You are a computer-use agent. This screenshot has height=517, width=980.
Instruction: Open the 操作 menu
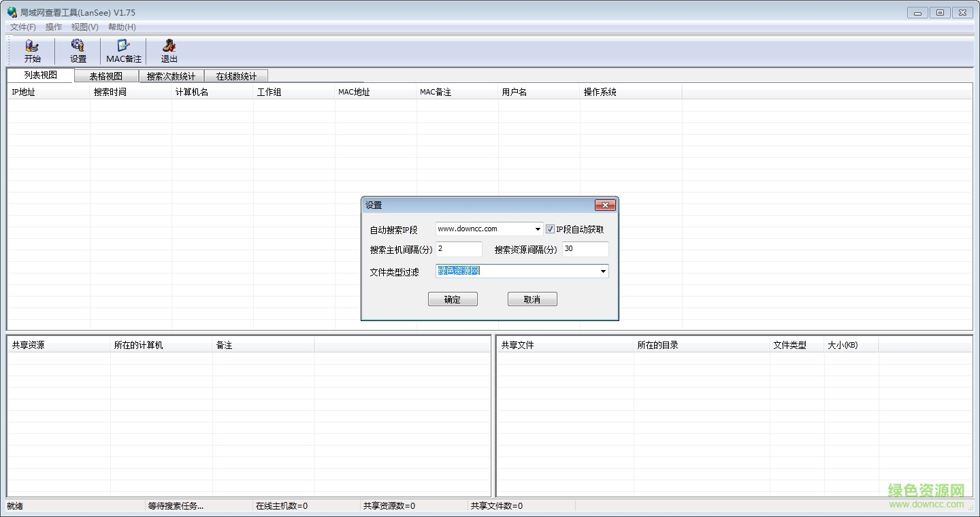(54, 27)
